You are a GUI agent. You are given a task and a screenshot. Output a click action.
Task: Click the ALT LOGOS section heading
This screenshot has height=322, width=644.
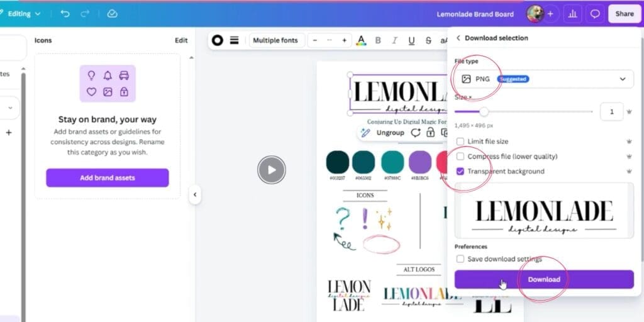click(419, 269)
